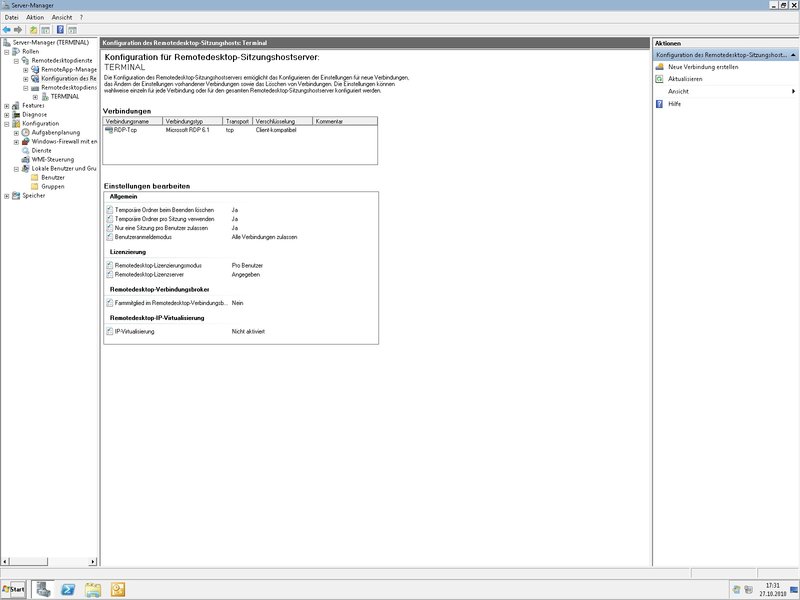Click the Benutzeranmeldemodus setting
800x600 pixels.
pos(143,237)
